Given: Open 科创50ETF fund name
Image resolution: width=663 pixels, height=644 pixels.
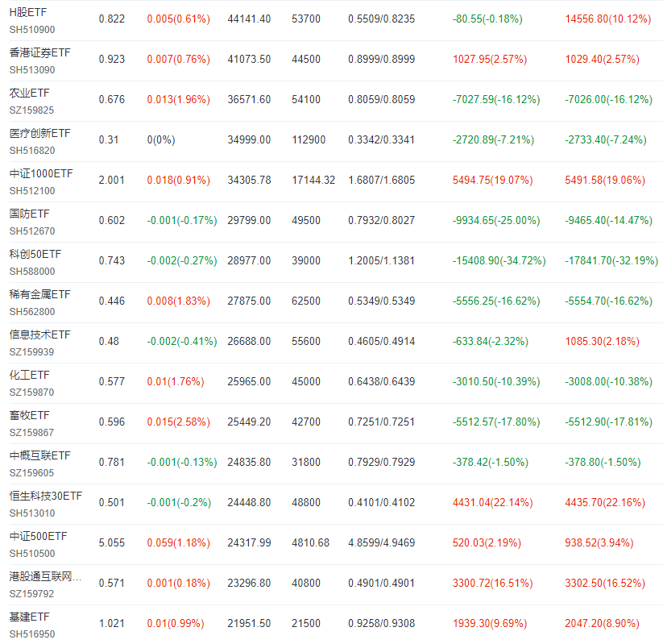Looking at the screenshot, I should (x=35, y=254).
